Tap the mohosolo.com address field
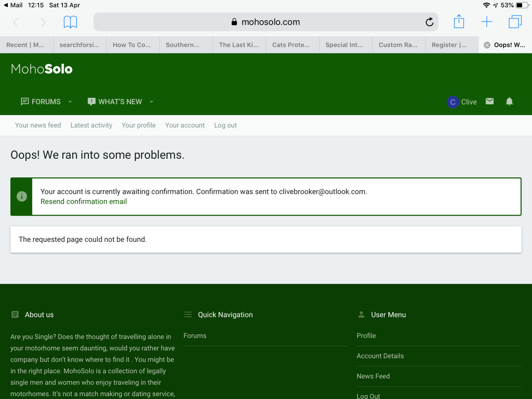 click(x=266, y=22)
